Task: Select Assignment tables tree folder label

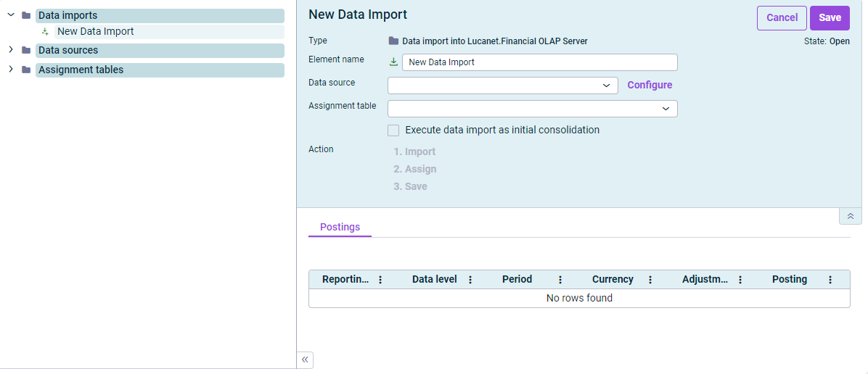Action: (x=160, y=70)
